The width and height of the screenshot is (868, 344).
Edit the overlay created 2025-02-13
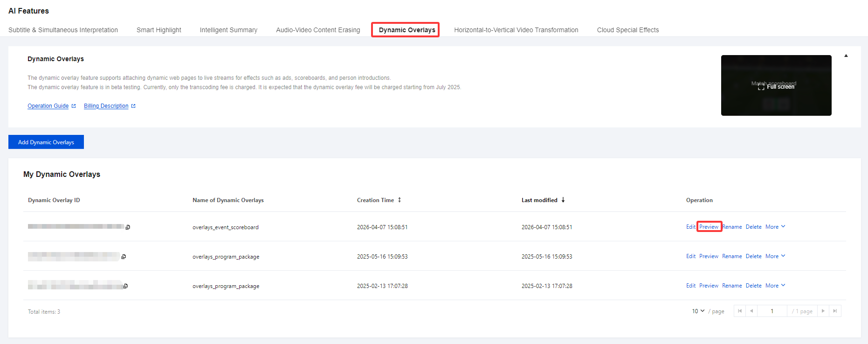pyautogui.click(x=691, y=286)
